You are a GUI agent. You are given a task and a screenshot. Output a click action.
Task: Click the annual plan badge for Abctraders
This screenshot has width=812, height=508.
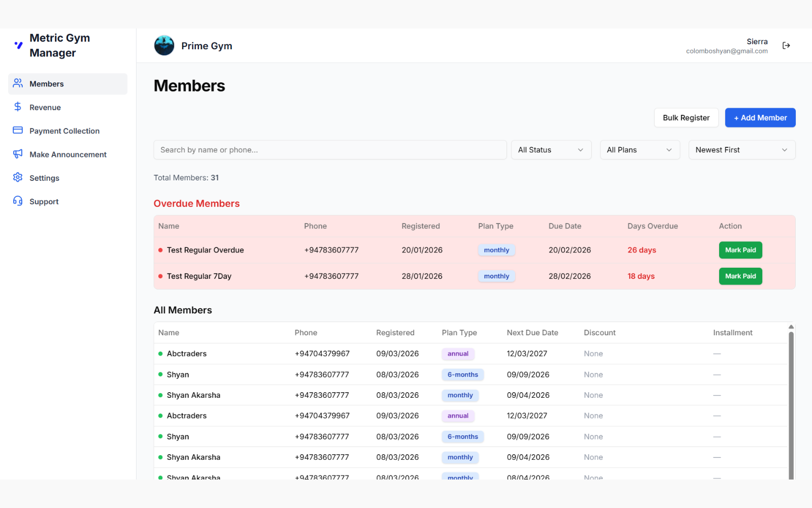pos(458,354)
